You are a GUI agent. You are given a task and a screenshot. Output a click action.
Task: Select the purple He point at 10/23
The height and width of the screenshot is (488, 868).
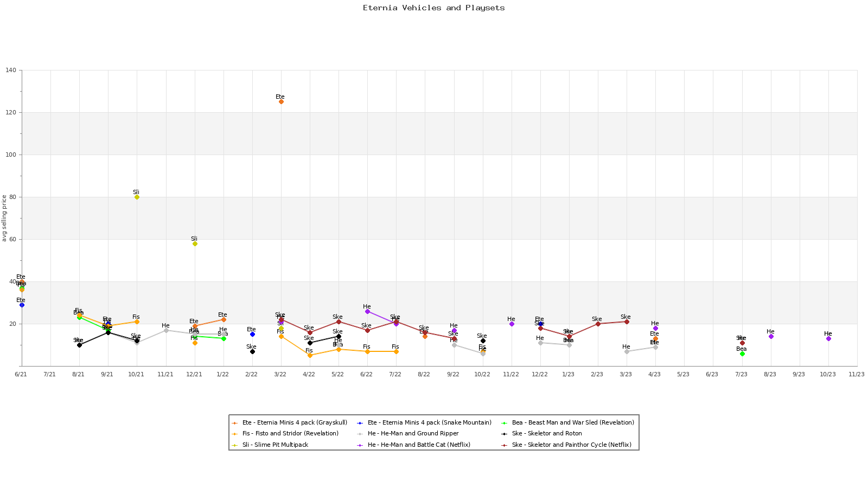tap(828, 338)
